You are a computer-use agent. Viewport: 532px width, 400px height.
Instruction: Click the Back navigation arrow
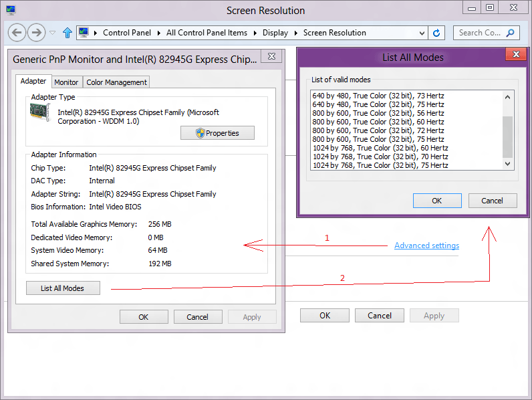pos(17,33)
